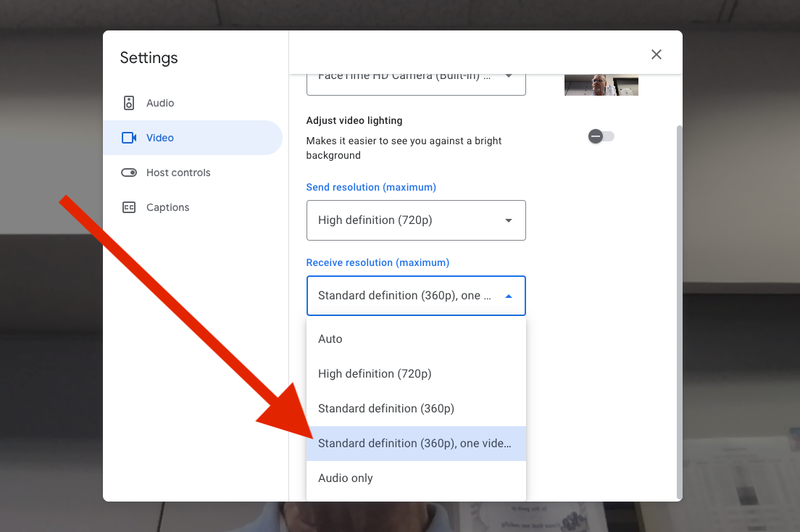
Task: Select Audio only receive option
Action: click(x=346, y=478)
